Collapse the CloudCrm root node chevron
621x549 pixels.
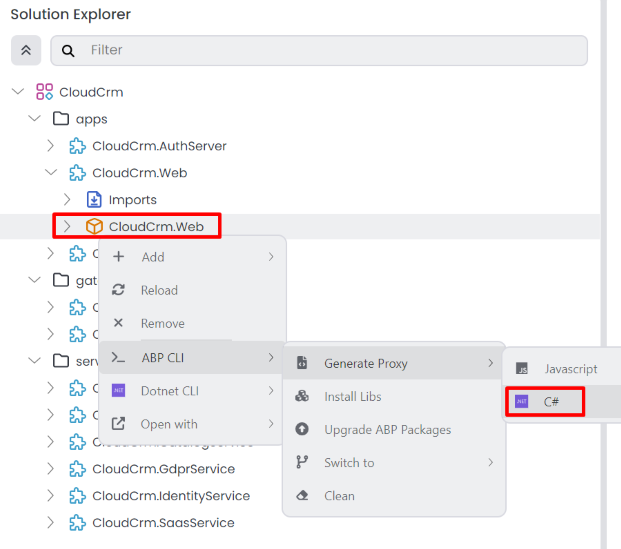[x=17, y=92]
